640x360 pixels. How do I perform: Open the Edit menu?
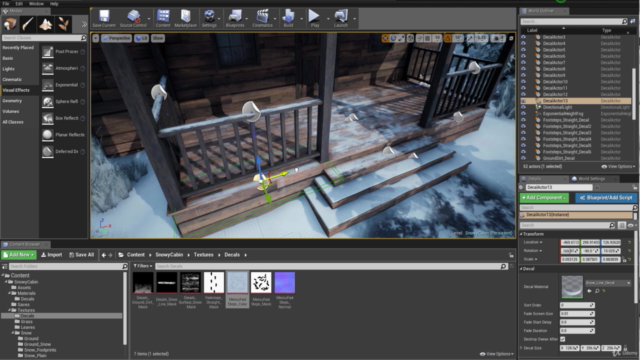19,4
